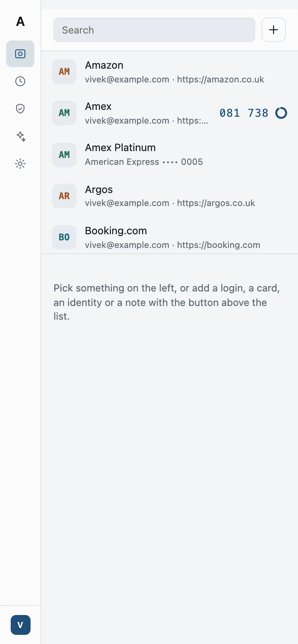298x644 pixels.
Task: Click the Argos AR avatar tile
Action: click(64, 196)
